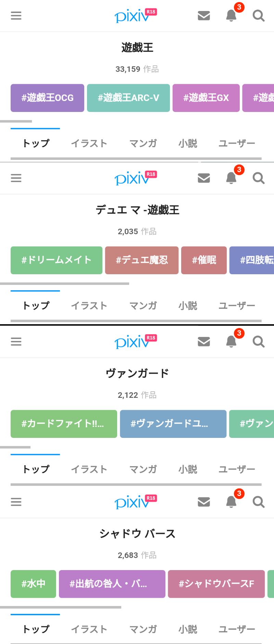Switch to イラスト tab under 遊戯王 tags
The height and width of the screenshot is (644, 274).
[x=89, y=143]
